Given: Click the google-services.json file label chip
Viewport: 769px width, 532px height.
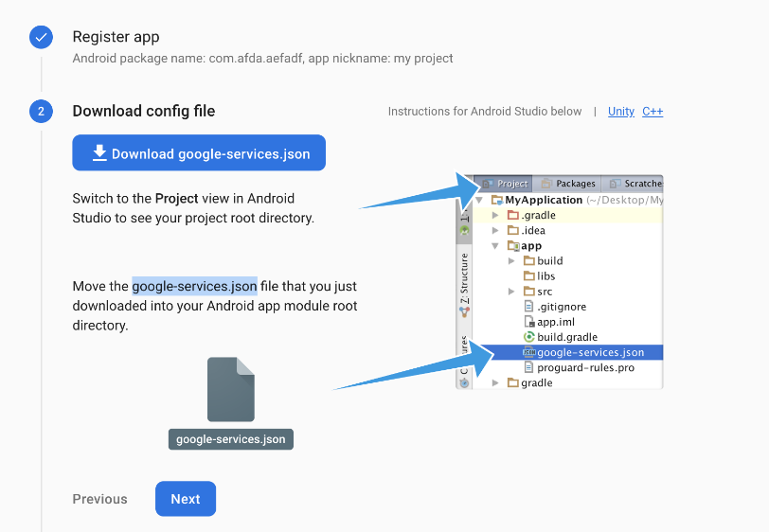Looking at the screenshot, I should [x=231, y=439].
